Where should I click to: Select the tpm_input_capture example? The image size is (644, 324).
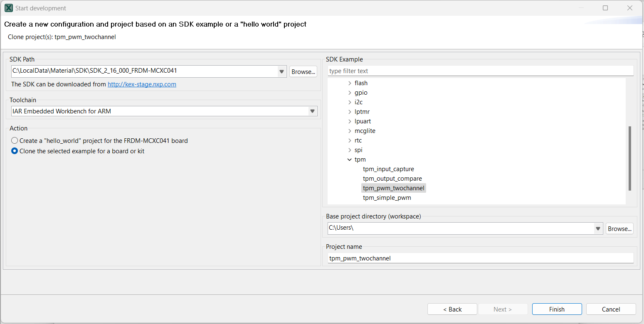388,169
